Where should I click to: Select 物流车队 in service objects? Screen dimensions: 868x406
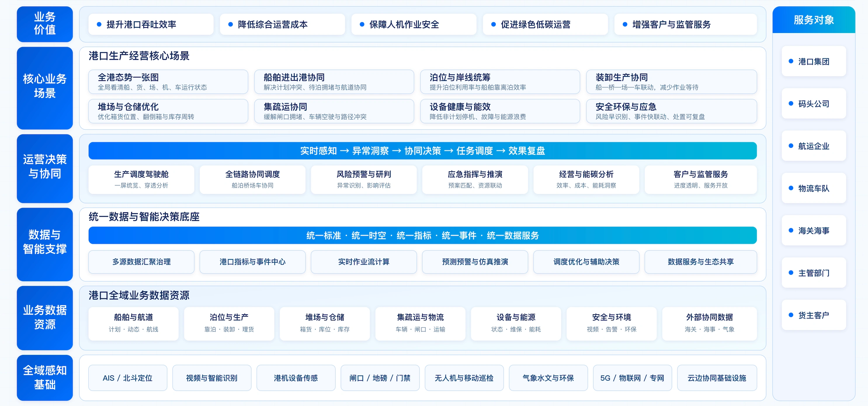pos(814,188)
